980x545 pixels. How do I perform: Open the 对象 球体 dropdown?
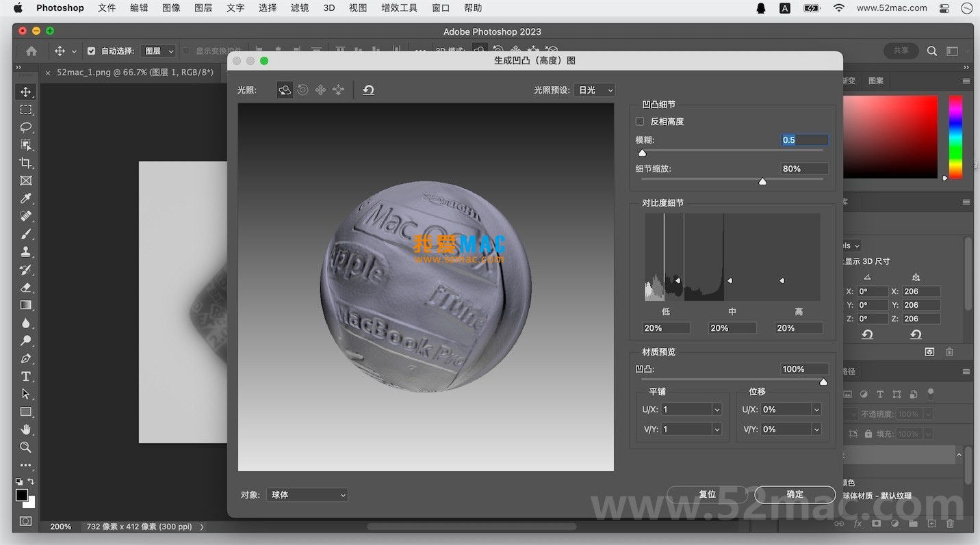coord(307,494)
